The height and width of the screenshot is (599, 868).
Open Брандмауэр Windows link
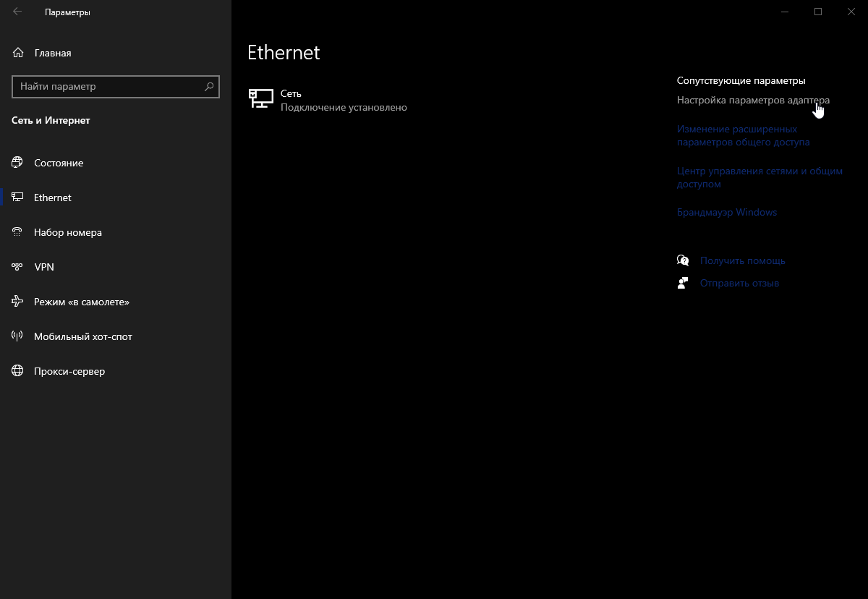click(x=726, y=213)
